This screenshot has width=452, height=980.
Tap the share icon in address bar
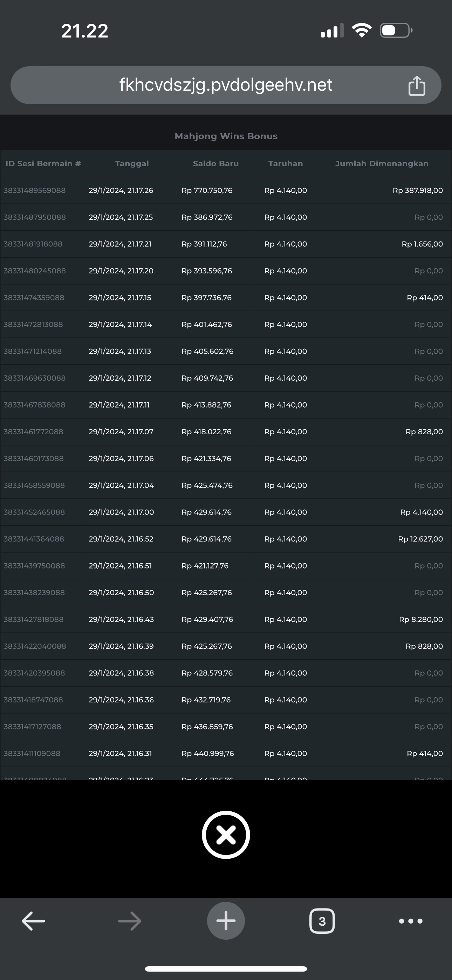(417, 86)
